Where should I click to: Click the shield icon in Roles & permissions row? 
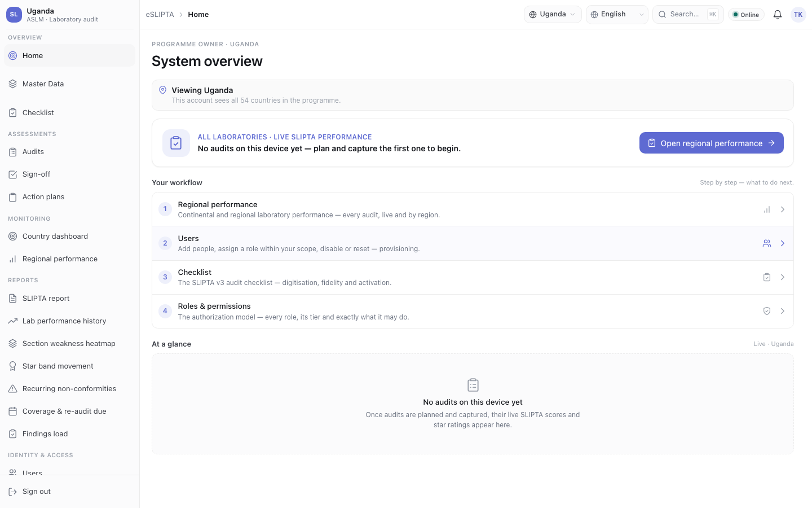point(767,311)
